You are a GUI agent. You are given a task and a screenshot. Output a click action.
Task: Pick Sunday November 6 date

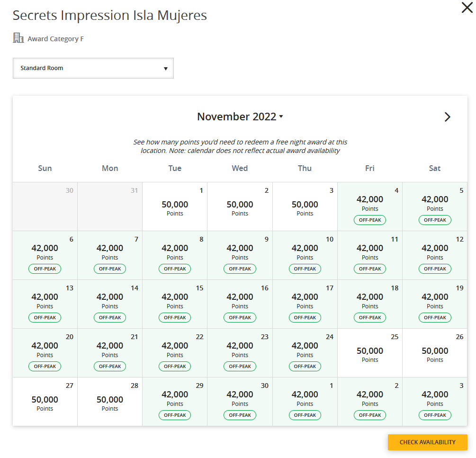(x=45, y=255)
